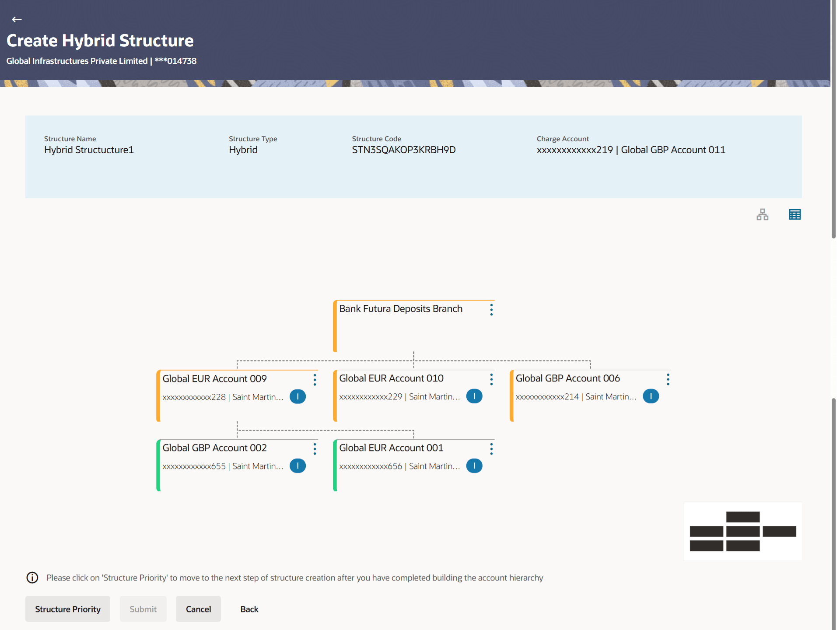Viewport: 840px width, 630px height.
Task: Click the back arrow icon in header
Action: point(17,19)
